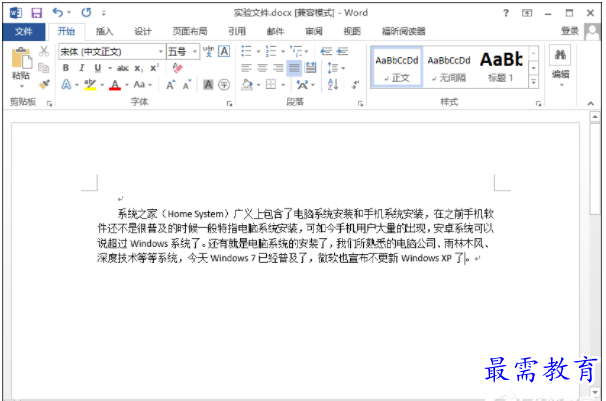Open the paragraph shading fill color
The height and width of the screenshot is (401, 606).
247,85
